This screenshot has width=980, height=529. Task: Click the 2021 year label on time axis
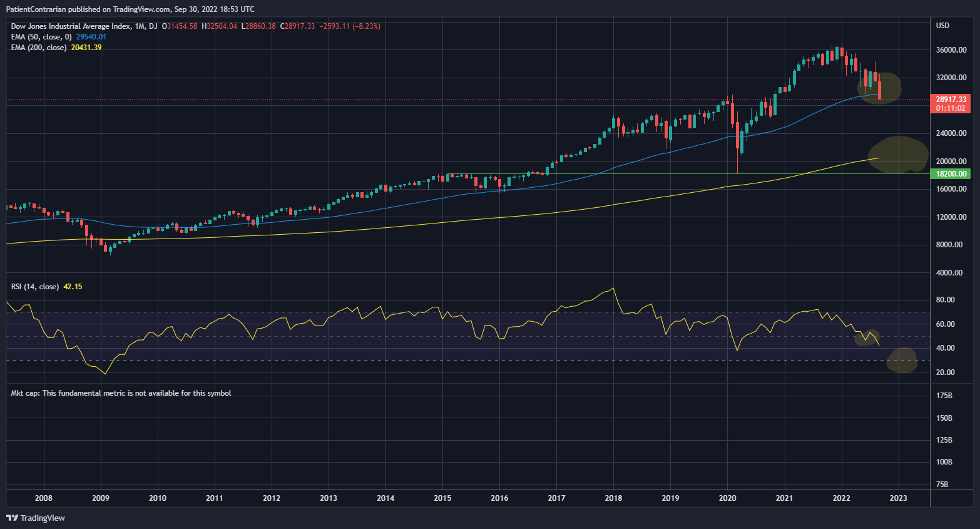coord(784,498)
